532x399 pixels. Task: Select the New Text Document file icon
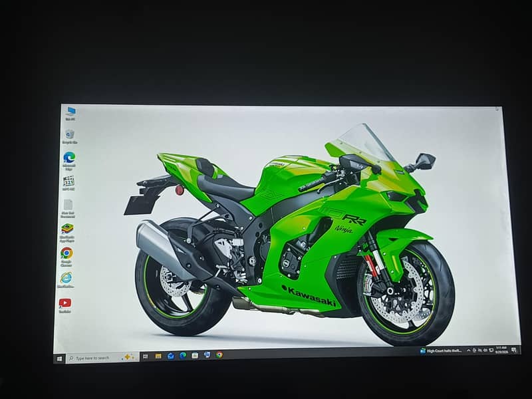click(x=68, y=209)
